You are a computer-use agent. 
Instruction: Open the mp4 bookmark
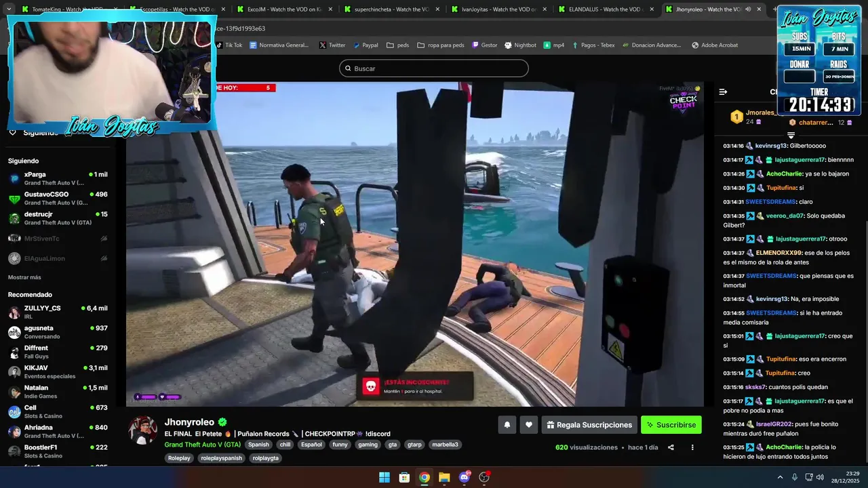pos(554,45)
